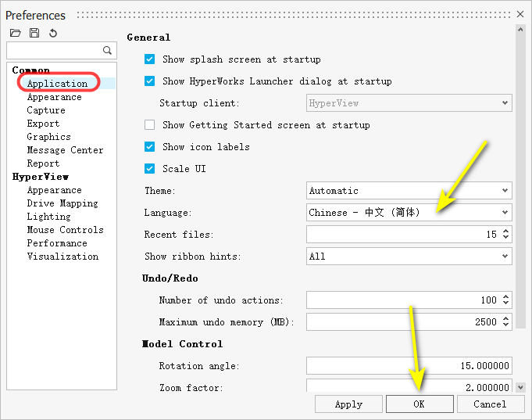Image resolution: width=532 pixels, height=420 pixels.
Task: Click the Undo/Redo section heading
Action: [x=170, y=278]
